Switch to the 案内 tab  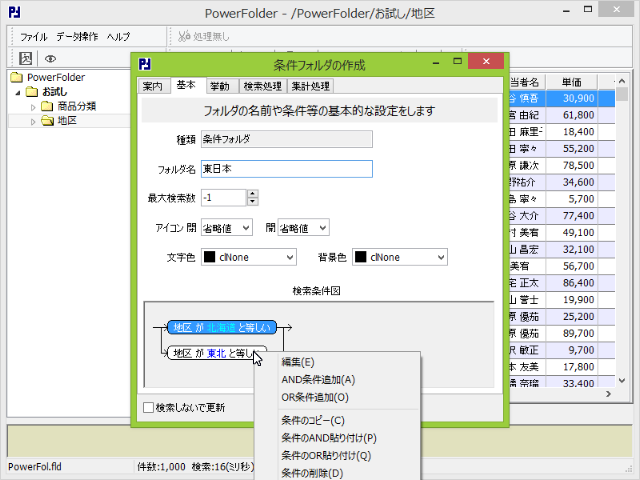pyautogui.click(x=153, y=86)
